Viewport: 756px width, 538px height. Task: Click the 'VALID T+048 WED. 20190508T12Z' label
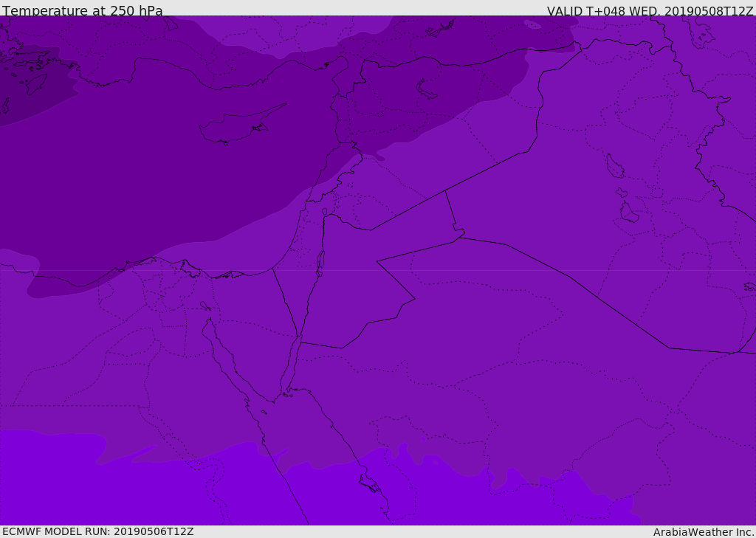pos(650,10)
